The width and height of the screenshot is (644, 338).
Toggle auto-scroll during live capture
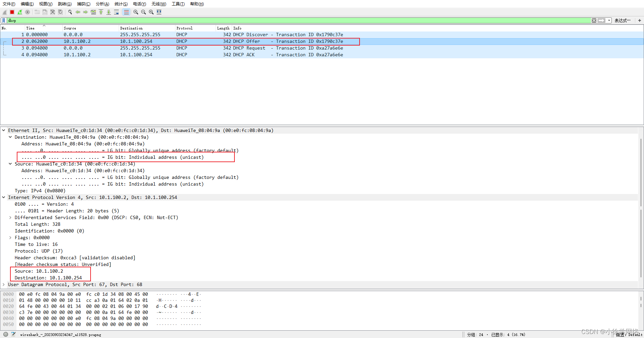click(x=116, y=12)
